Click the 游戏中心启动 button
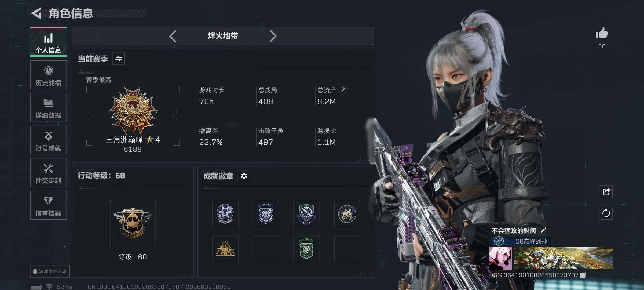The width and height of the screenshot is (644, 290). [50, 271]
